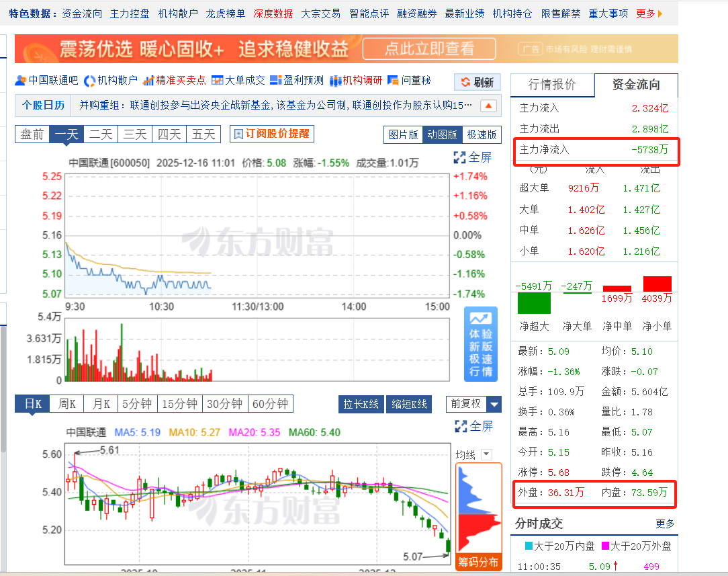Select 5分钟 period tab
The image size is (728, 576).
point(138,404)
